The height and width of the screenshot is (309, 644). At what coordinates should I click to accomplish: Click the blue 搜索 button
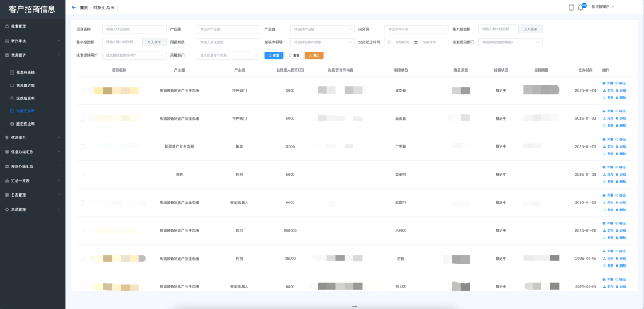[274, 55]
